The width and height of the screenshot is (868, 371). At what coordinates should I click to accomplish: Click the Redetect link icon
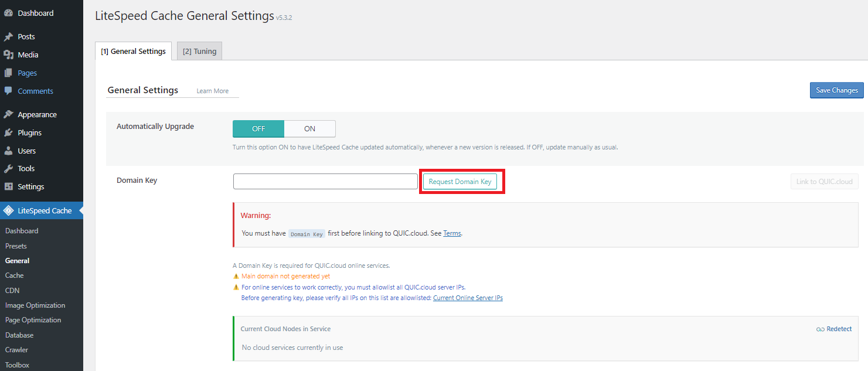(820, 329)
